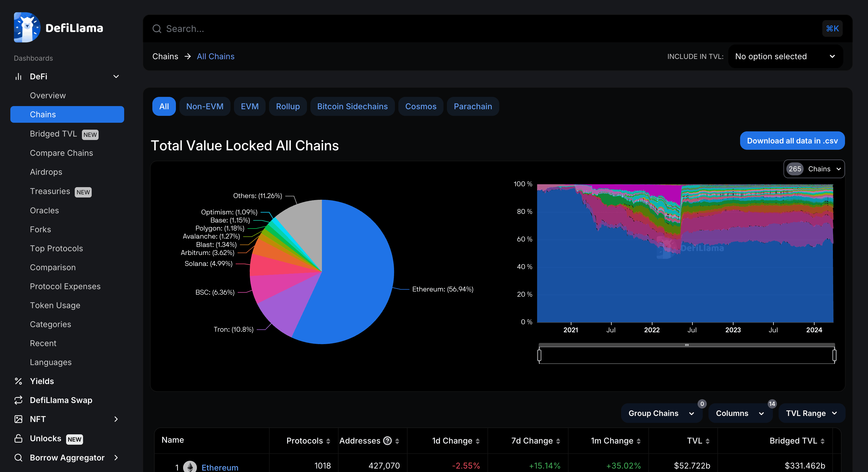Sort by TVL column arrows

coord(708,441)
